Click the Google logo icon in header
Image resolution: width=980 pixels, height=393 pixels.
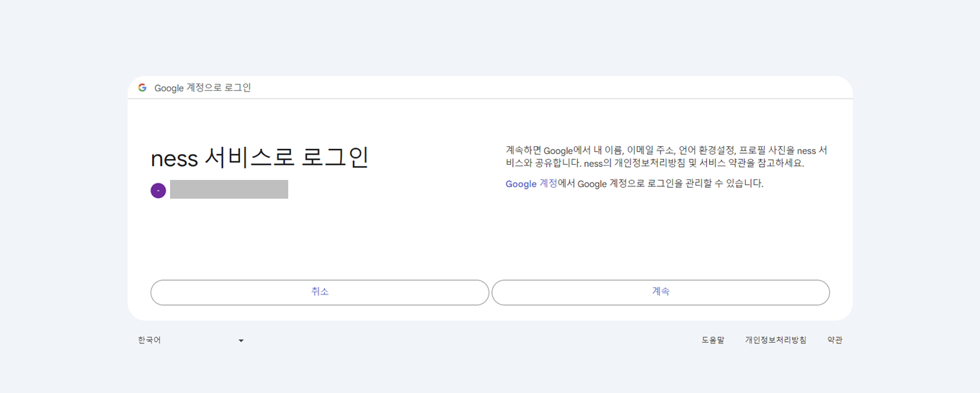(x=142, y=88)
